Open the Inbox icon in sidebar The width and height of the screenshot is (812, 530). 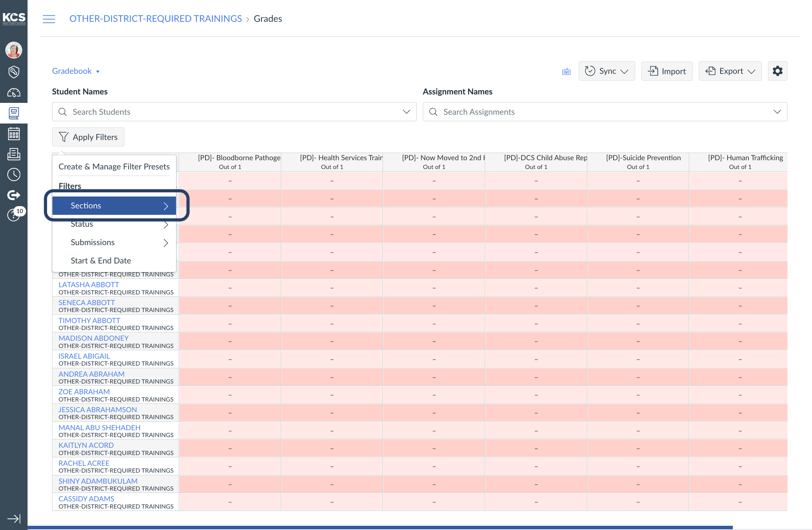click(x=14, y=154)
